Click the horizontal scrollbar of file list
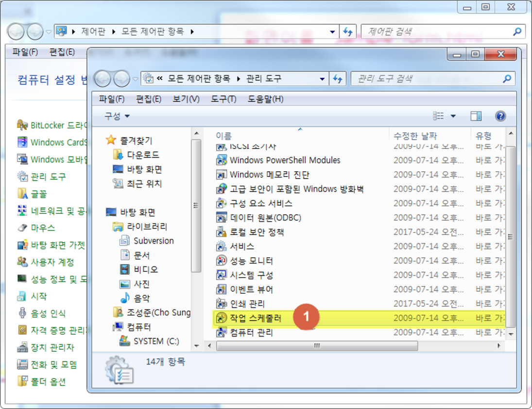 [x=316, y=346]
